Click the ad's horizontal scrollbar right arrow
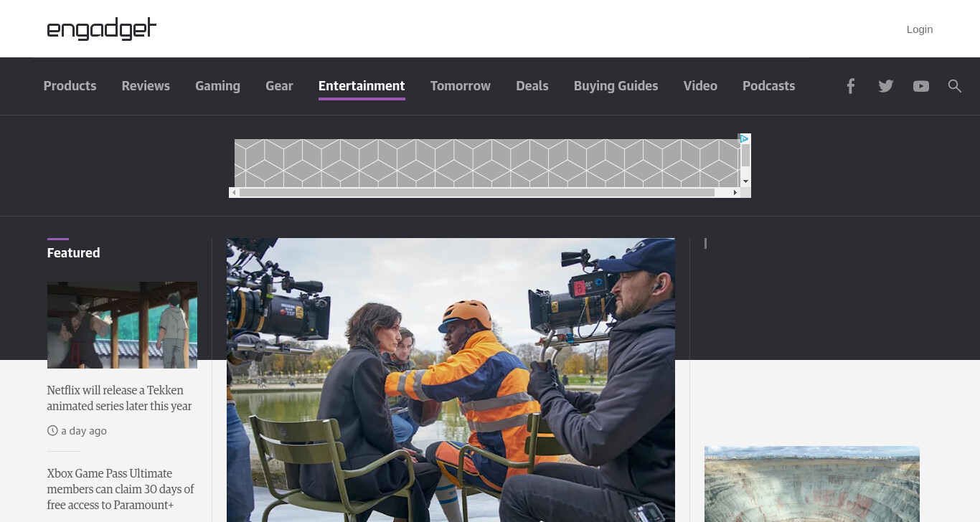This screenshot has width=980, height=522. (735, 192)
